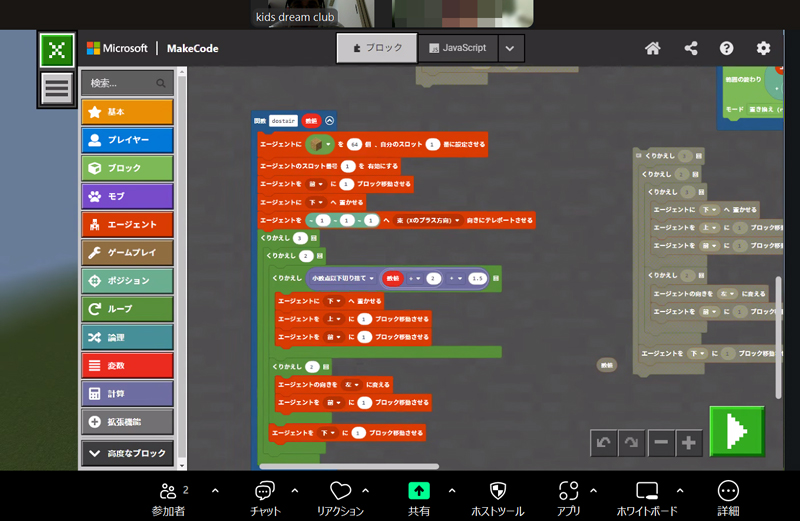Click the share project icon
The width and height of the screenshot is (800, 521).
tap(690, 48)
